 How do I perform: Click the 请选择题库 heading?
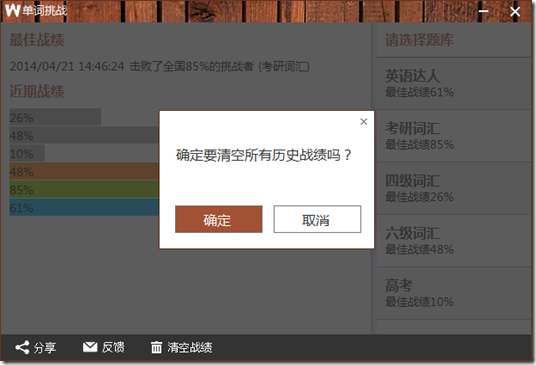[x=419, y=40]
